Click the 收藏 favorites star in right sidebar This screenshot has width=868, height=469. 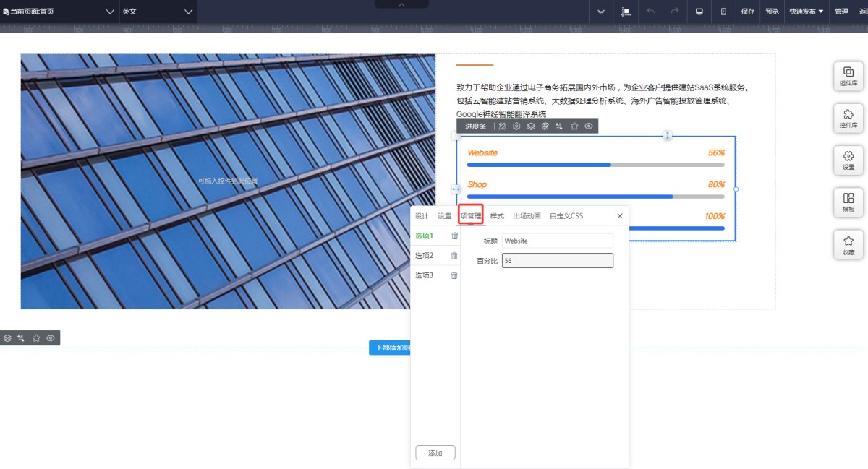tap(848, 244)
